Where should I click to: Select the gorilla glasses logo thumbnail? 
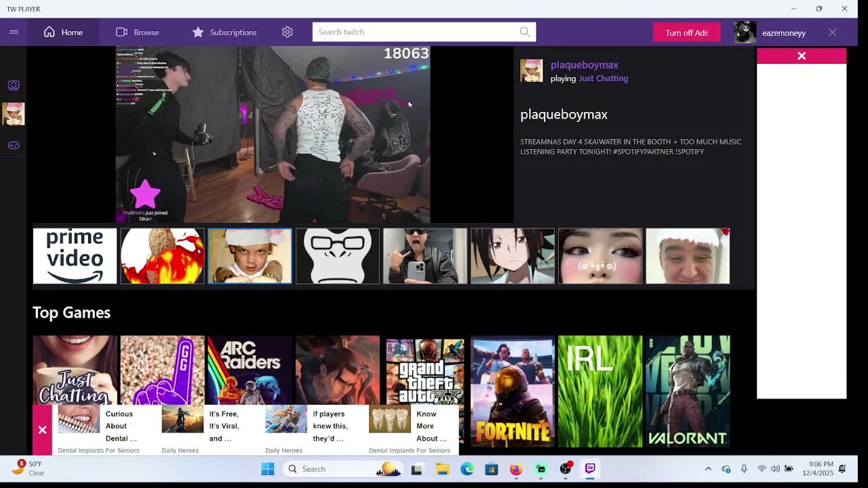click(x=337, y=256)
